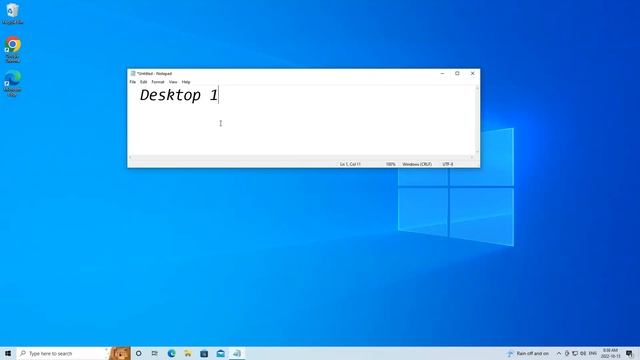Open the Notepad Edit menu
Screen dimensions: 640x360
[144, 82]
